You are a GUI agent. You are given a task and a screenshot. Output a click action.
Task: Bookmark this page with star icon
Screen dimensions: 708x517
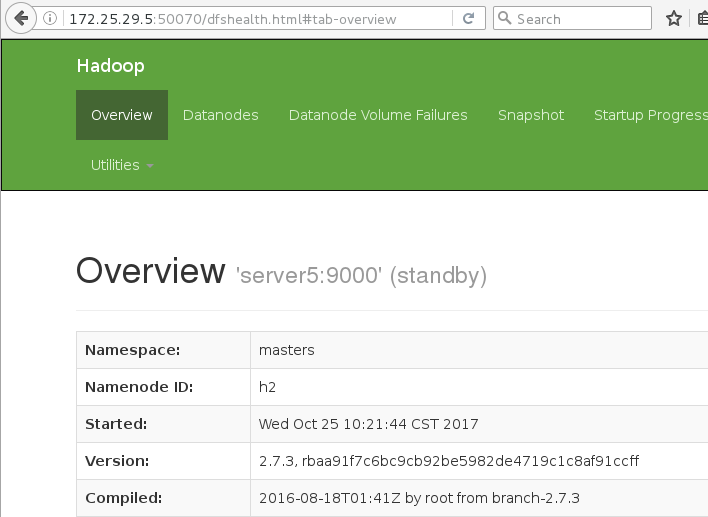674,19
